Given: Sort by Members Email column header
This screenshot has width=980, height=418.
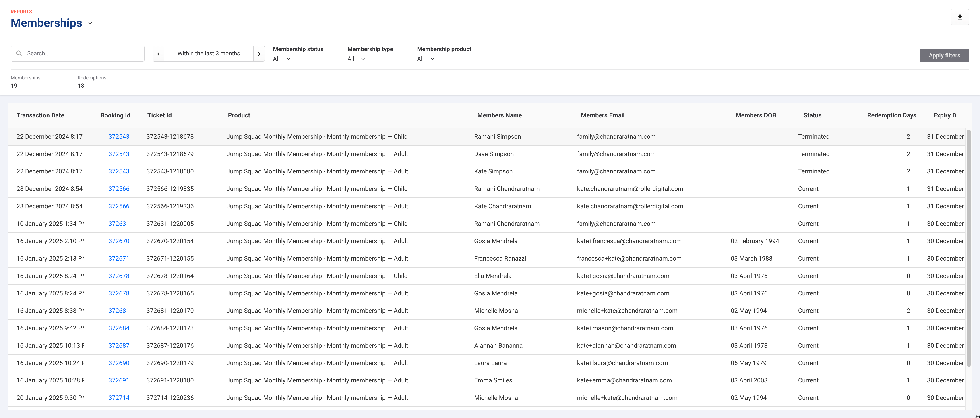Looking at the screenshot, I should [x=603, y=115].
